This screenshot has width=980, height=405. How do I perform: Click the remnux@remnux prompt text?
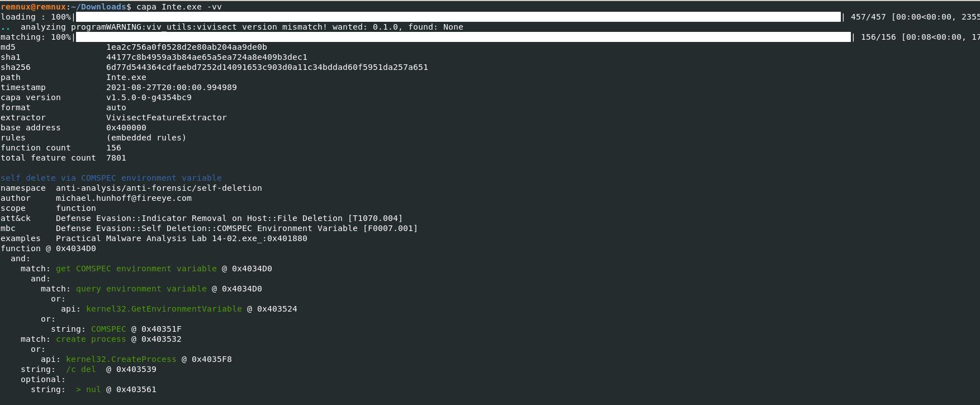click(x=33, y=7)
